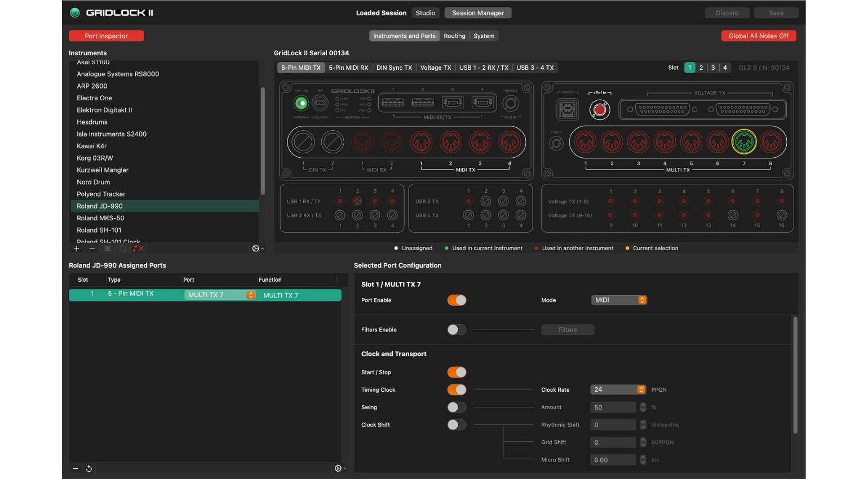Open the MULTI TX 7 port dropdown

(x=219, y=295)
